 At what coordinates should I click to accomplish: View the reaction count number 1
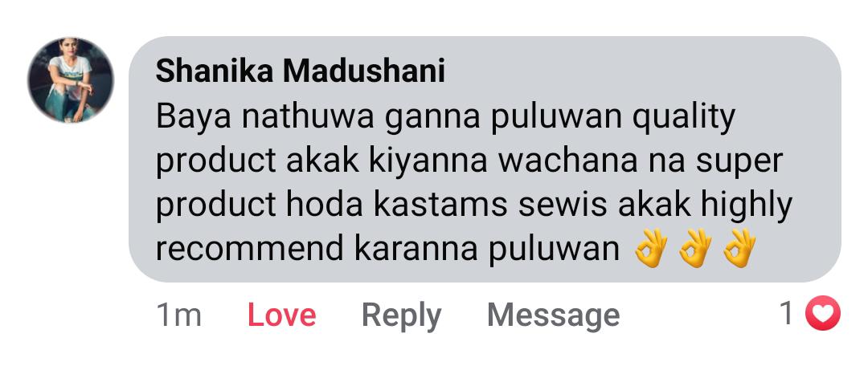click(x=787, y=314)
